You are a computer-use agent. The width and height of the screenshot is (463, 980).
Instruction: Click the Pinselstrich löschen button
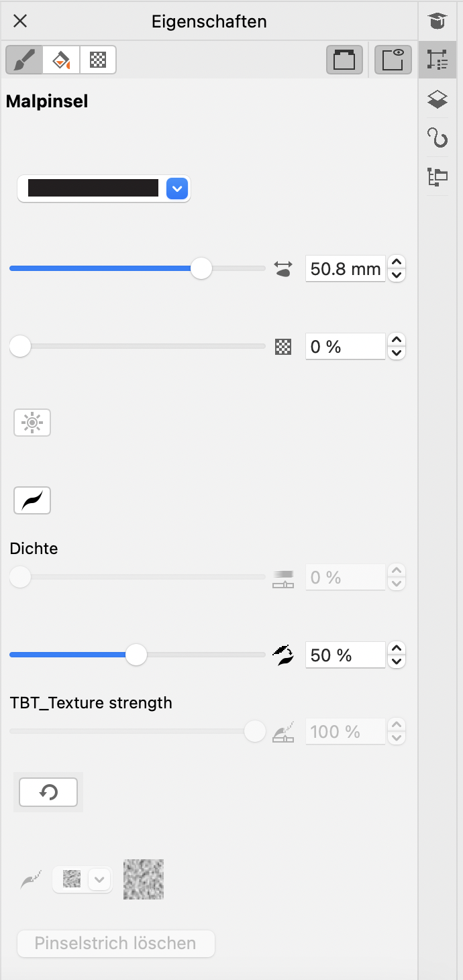(115, 943)
